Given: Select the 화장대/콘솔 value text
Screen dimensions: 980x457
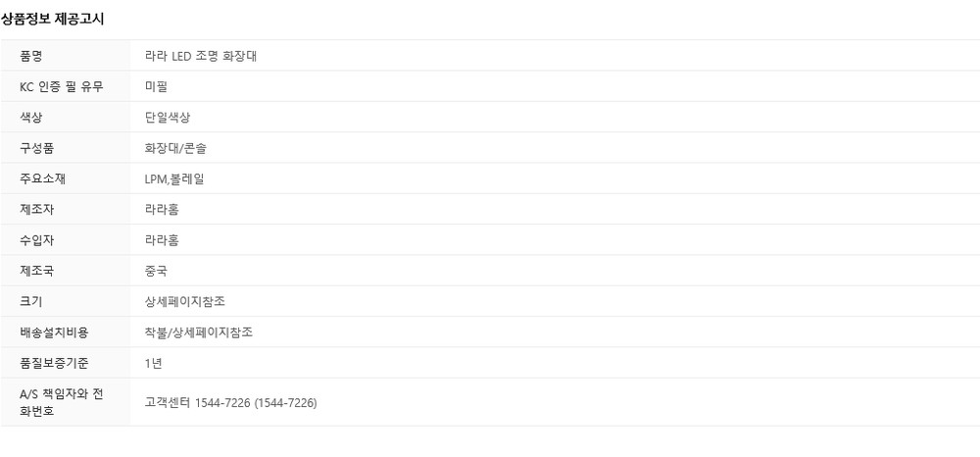Looking at the screenshot, I should 175,148.
